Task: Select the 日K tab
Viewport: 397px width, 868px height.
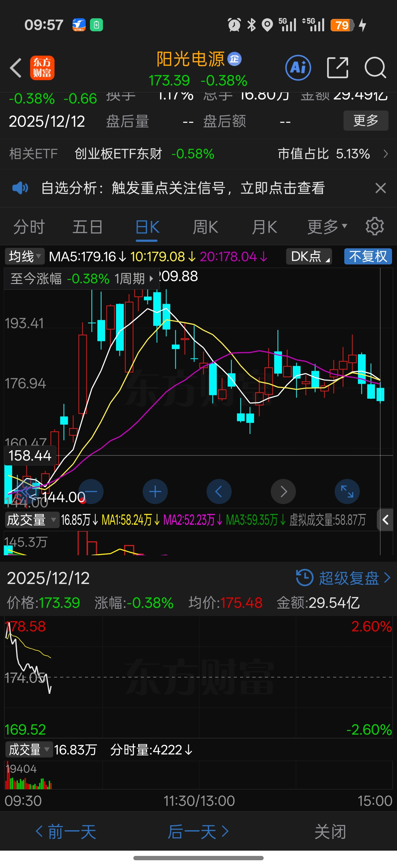Action: tap(147, 227)
